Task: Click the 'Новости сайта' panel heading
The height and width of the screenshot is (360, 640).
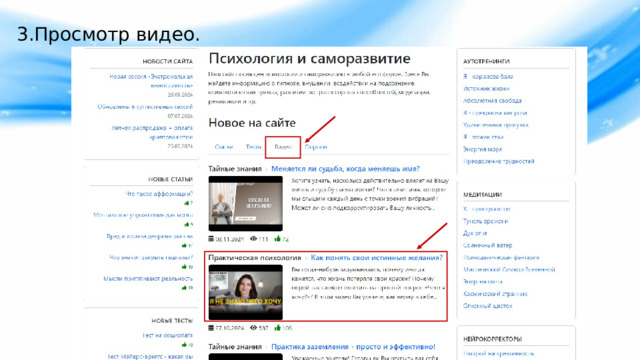Action: (167, 61)
